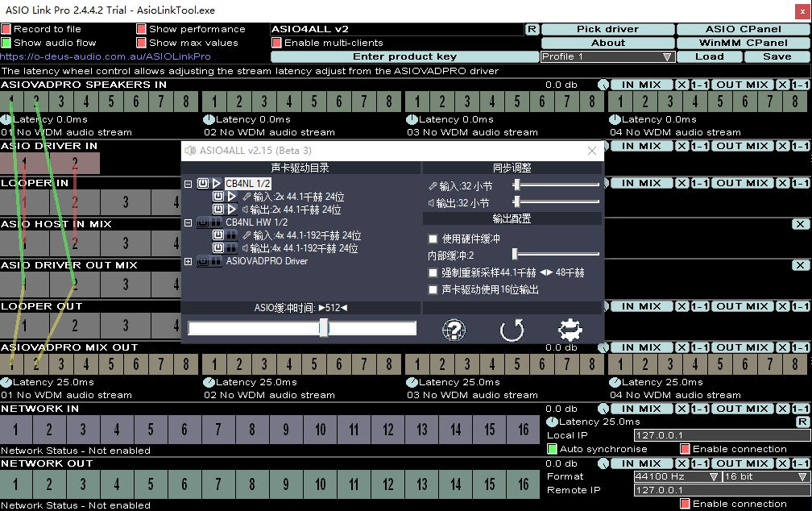Screen dimensions: 812x511
Task: Click the 输出:32 小节 output sync slider
Action: click(556, 201)
